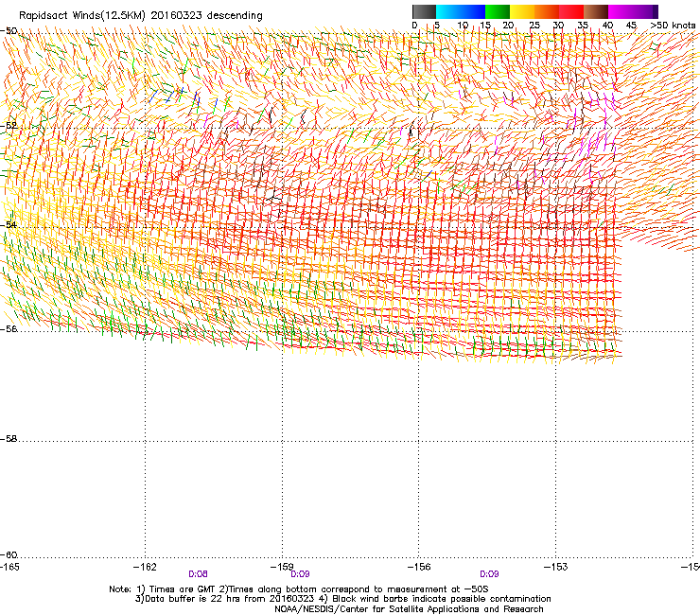700x615 pixels.
Task: Click the '30' legend scale label
Action: pos(558,26)
